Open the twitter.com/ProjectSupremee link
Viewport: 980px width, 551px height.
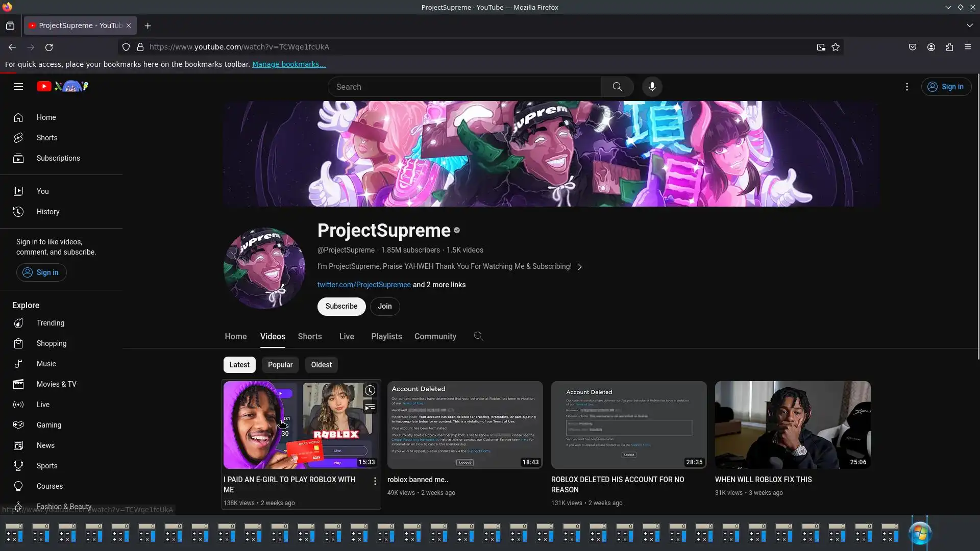[x=364, y=285]
